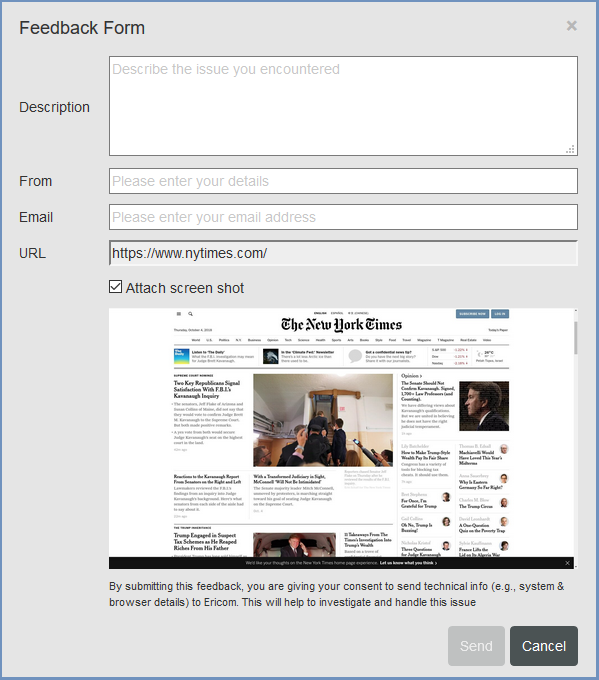
Task: Uncheck Attach screen shot checkbox
Action: pos(115,287)
